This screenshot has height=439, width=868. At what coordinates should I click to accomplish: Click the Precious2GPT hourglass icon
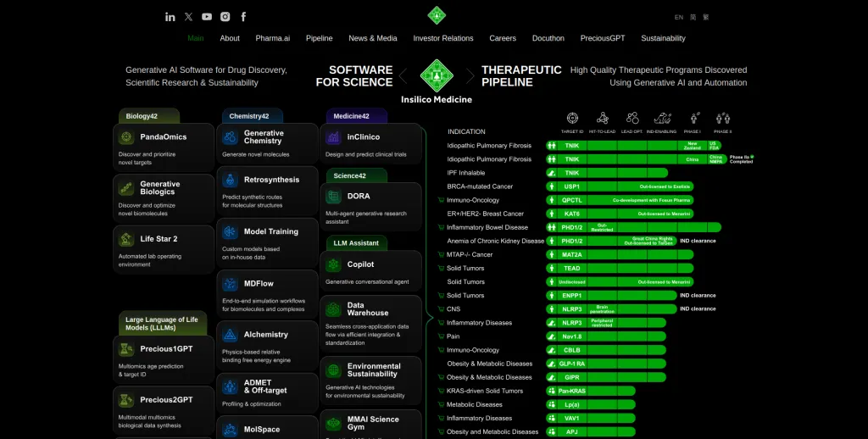pos(126,400)
